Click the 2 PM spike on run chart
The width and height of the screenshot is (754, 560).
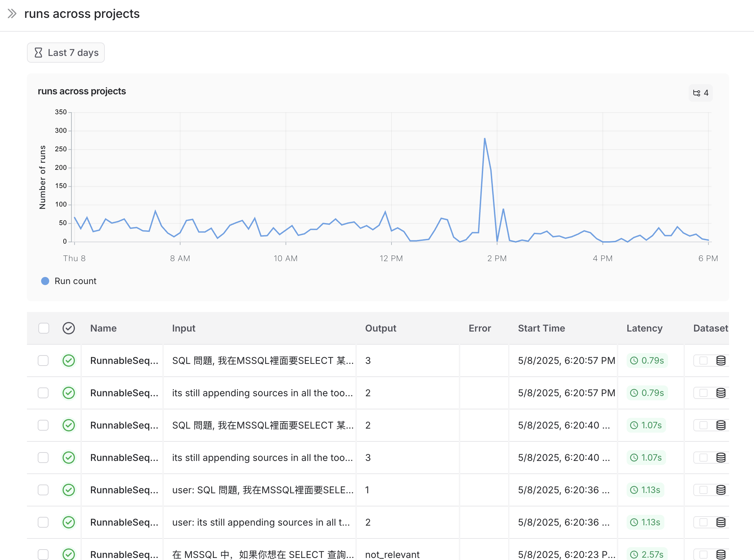pyautogui.click(x=484, y=138)
